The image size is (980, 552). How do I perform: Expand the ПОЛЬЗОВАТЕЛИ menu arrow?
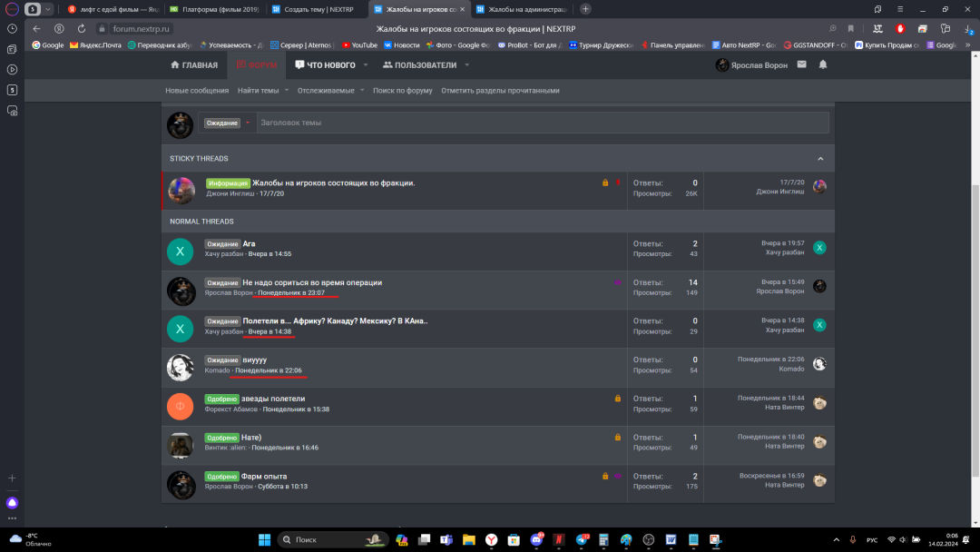tap(467, 65)
